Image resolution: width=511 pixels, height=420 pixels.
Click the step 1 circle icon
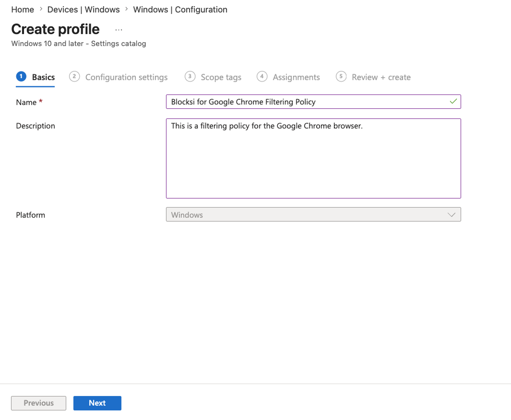[21, 77]
